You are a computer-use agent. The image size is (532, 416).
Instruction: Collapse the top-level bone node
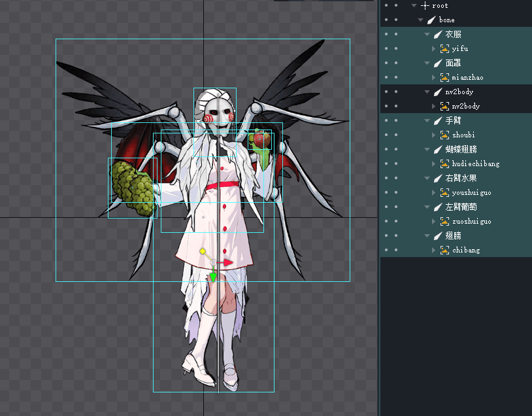pyautogui.click(x=422, y=20)
